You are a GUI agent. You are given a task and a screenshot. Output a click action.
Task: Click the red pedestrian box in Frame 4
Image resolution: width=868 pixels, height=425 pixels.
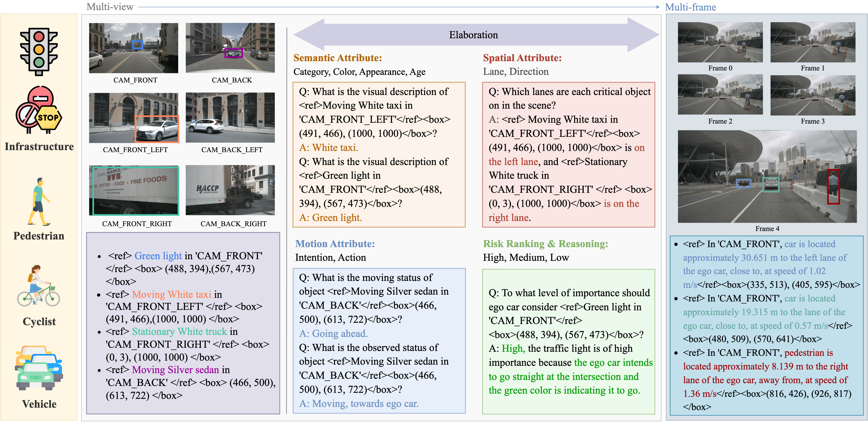pos(833,187)
